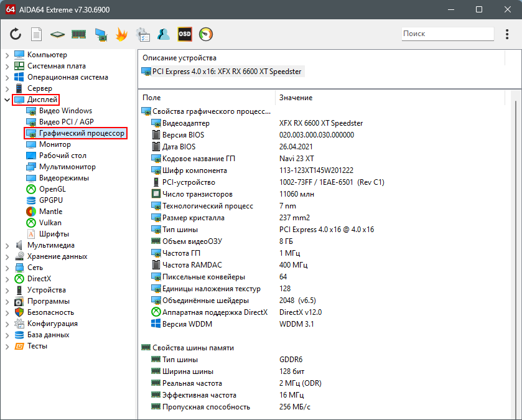The image size is (522, 420).
Task: Open the OSD panel icon
Action: click(185, 34)
